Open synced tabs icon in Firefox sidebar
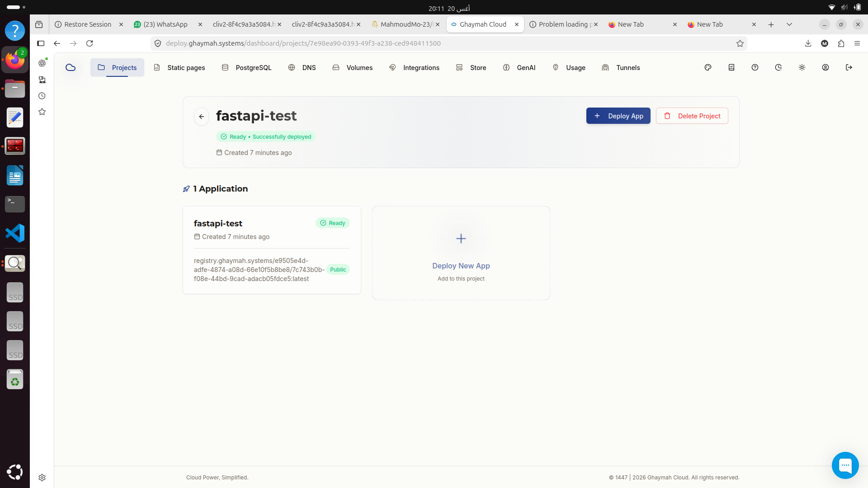Screen dimensions: 868x488 click(42, 80)
